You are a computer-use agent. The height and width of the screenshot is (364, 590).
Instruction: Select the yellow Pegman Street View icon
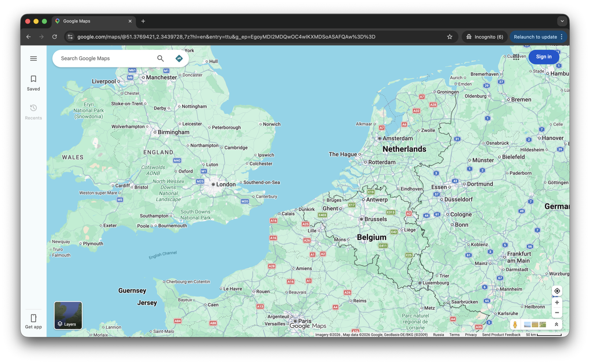[515, 325]
